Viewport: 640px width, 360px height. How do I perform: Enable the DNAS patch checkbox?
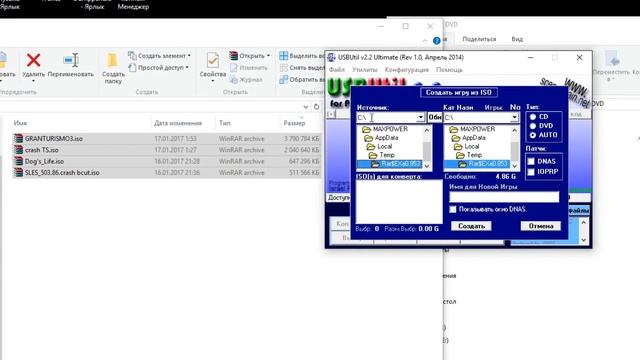point(531,161)
